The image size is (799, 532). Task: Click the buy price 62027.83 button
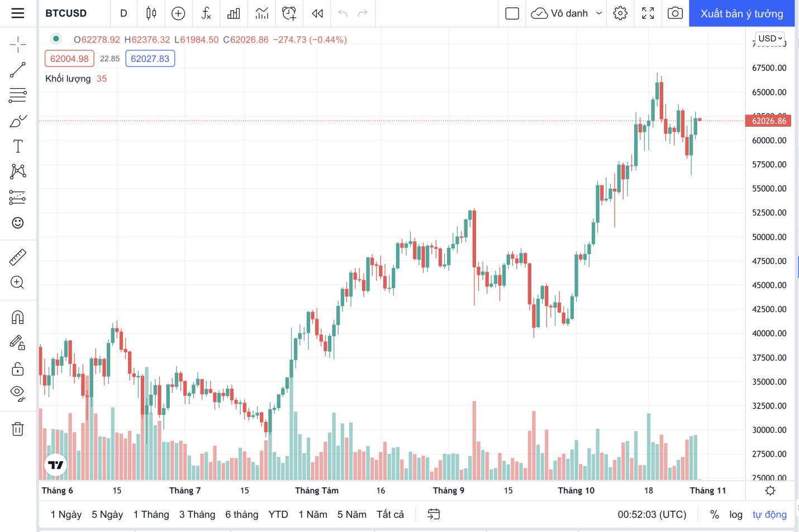[150, 59]
